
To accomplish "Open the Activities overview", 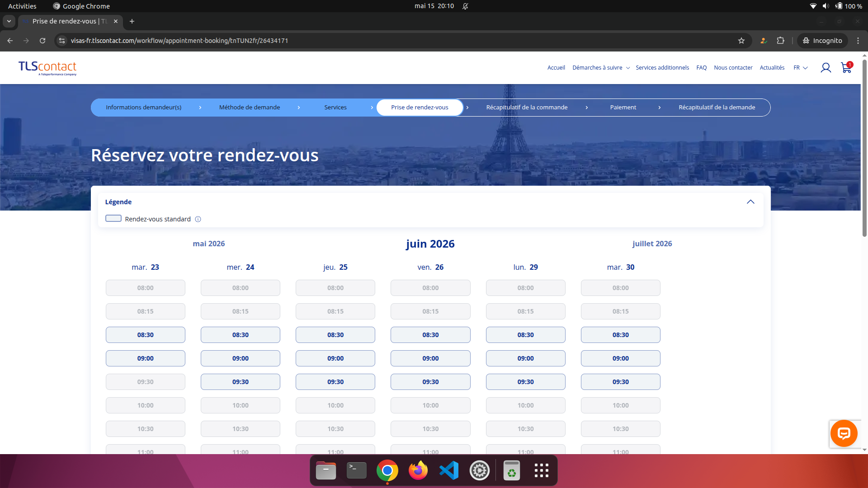I will point(22,6).
